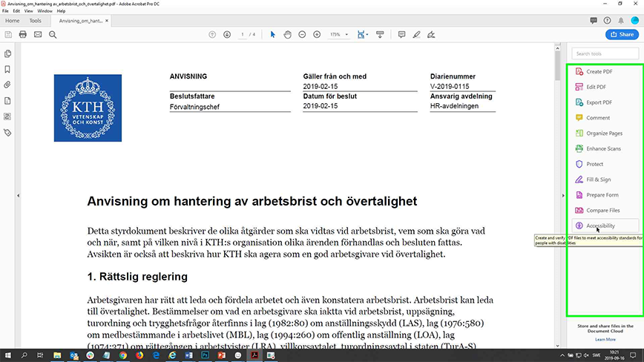Click the Learn More link
The height and width of the screenshot is (362, 644).
(605, 340)
